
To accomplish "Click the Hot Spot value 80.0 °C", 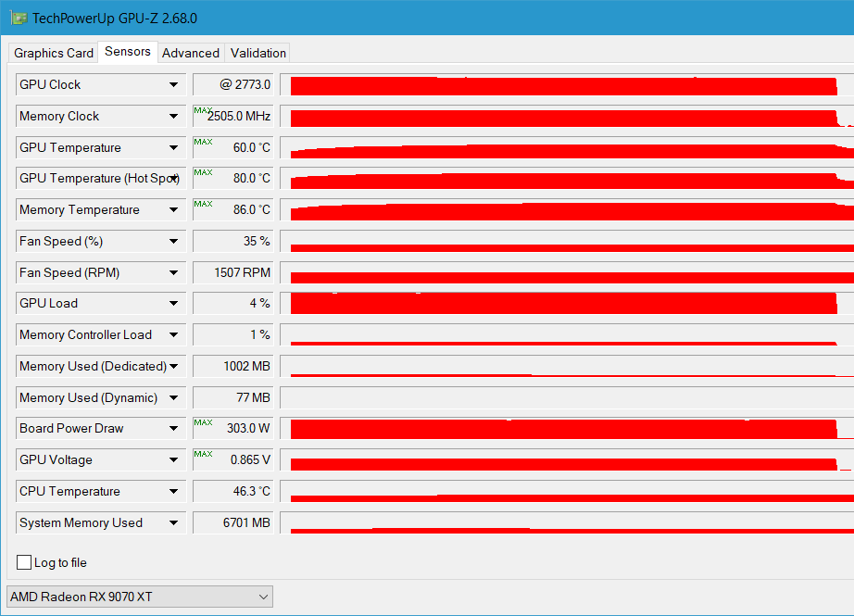I will pos(233,178).
